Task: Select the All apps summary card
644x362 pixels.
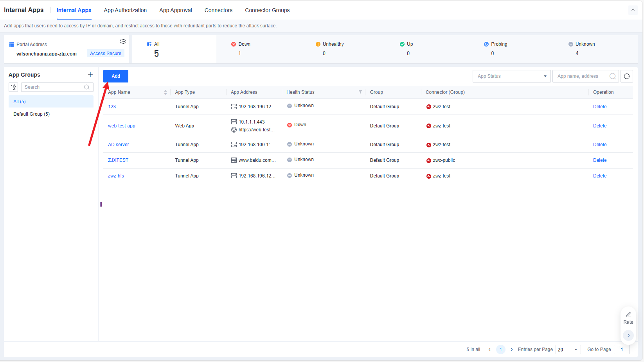Action: 174,49
